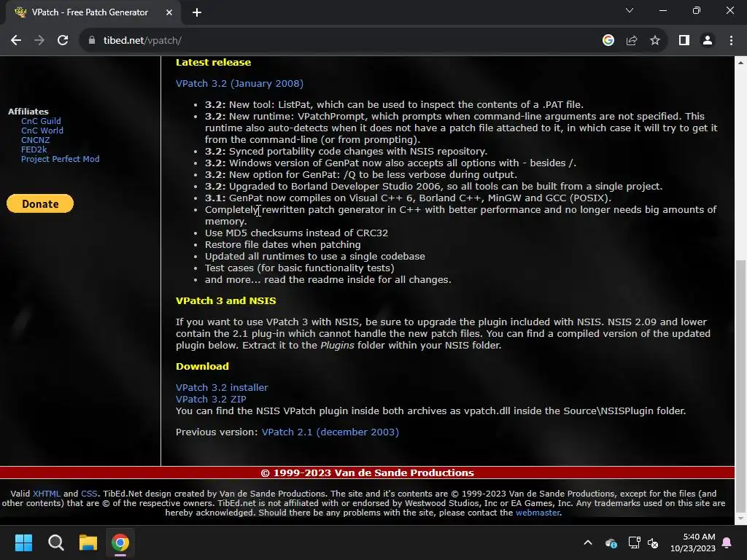747x560 pixels.
Task: Close the VPatch browser tab
Action: [169, 12]
